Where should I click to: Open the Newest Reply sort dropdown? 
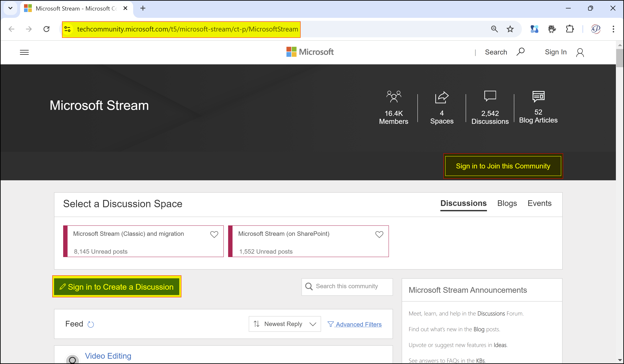285,324
